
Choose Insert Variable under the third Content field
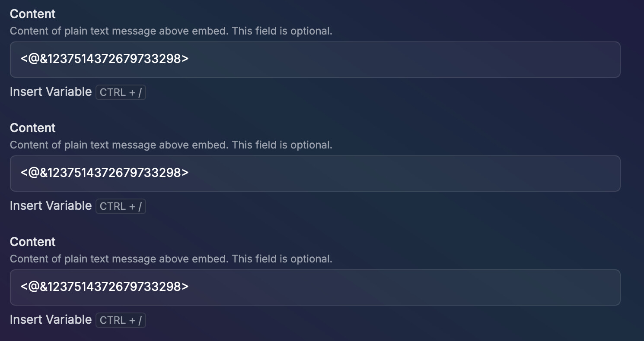click(51, 320)
